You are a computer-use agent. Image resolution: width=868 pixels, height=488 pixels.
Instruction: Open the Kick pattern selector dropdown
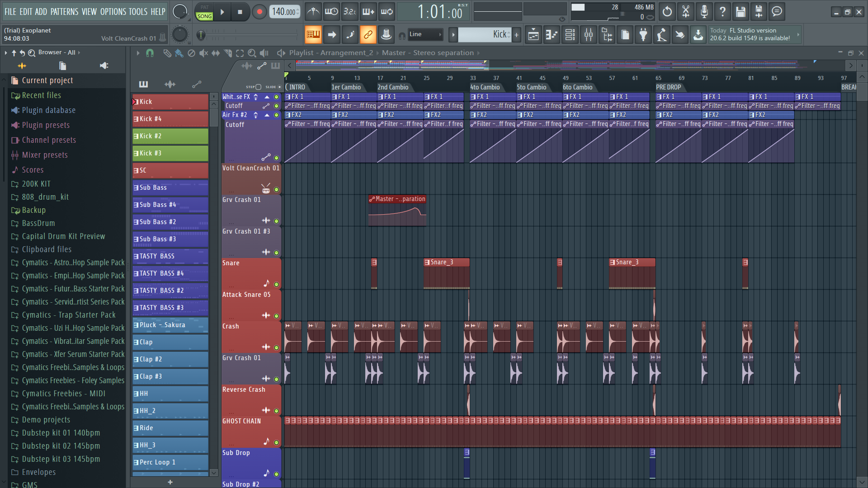coord(485,34)
